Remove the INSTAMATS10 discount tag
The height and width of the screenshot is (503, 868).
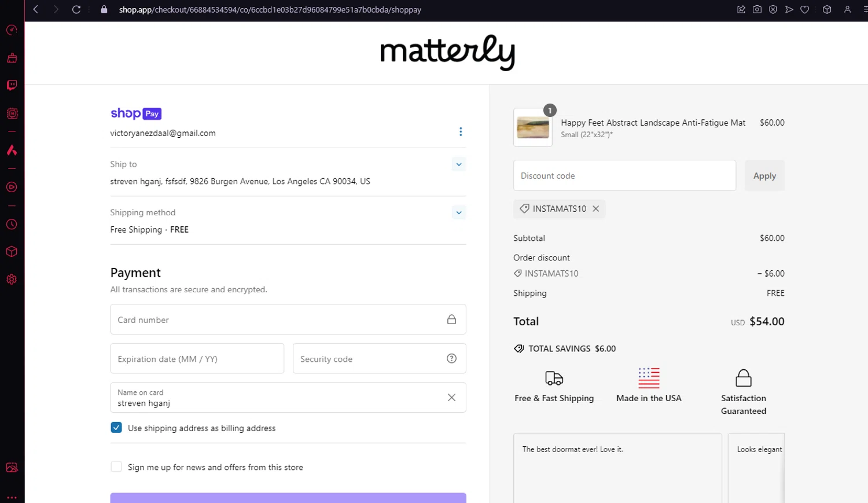(595, 208)
